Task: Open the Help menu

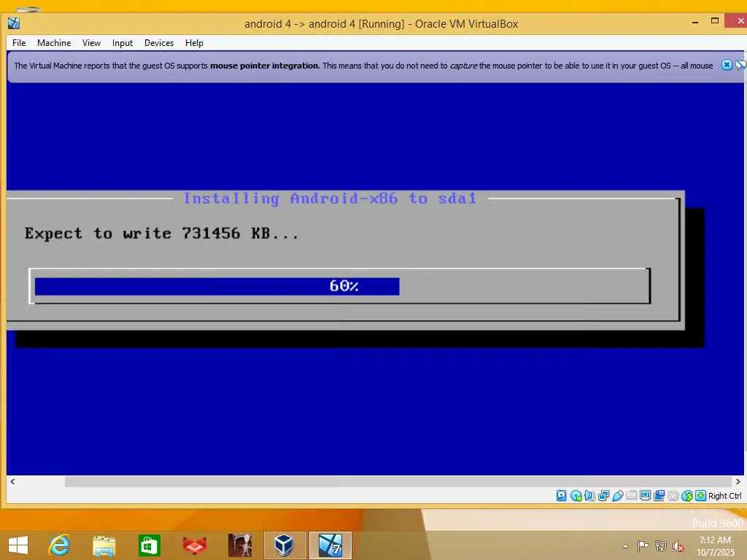Action: 194,43
